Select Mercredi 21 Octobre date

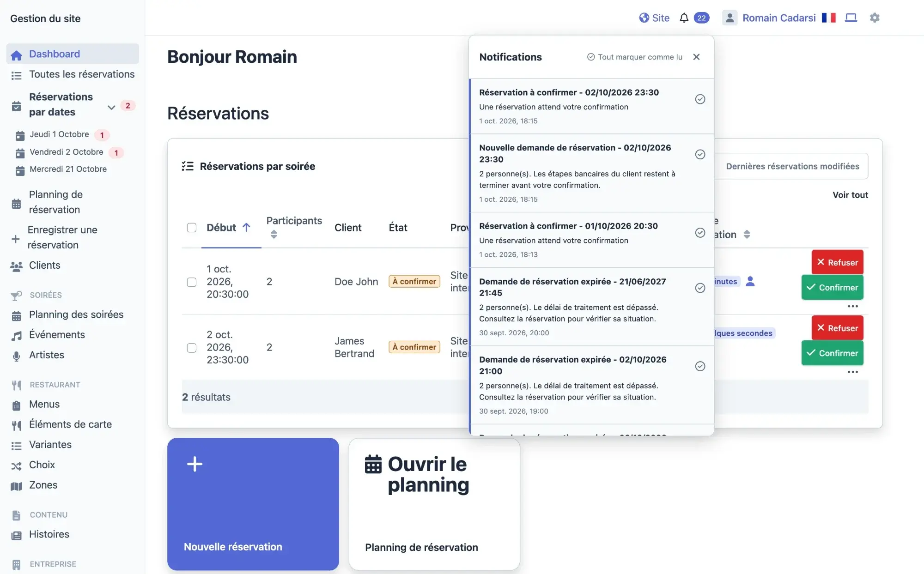(x=68, y=169)
